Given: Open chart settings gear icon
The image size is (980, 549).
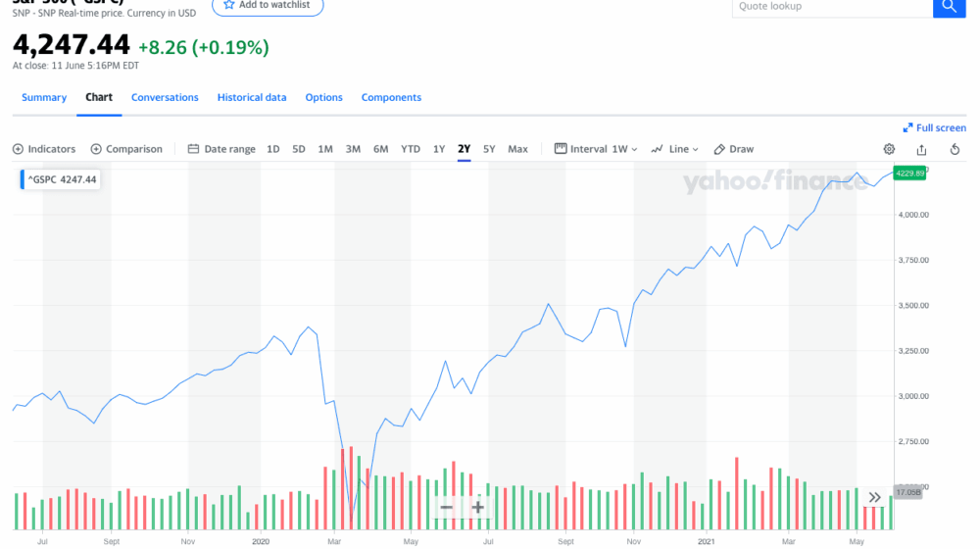Looking at the screenshot, I should (x=889, y=149).
